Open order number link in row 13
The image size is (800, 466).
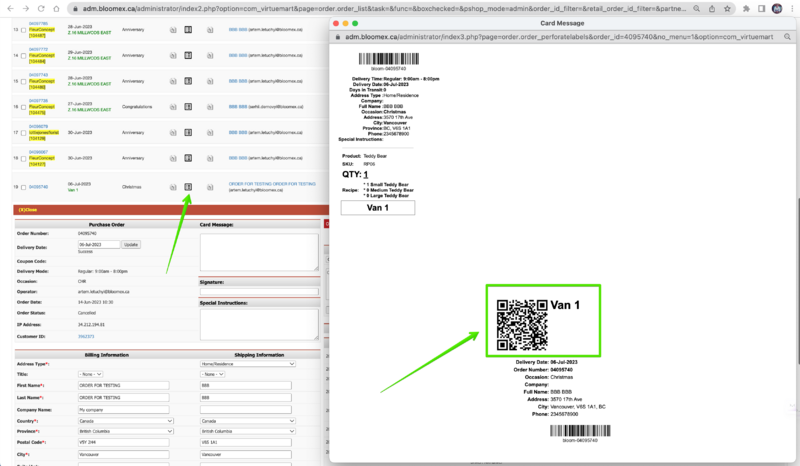38,23
